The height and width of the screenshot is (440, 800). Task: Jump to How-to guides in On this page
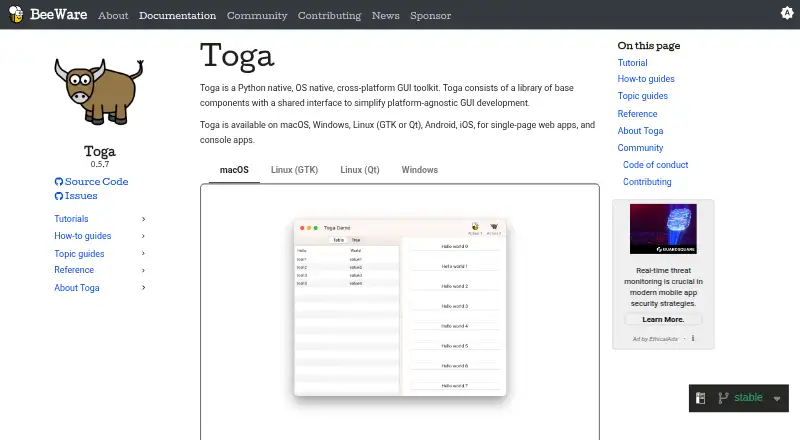click(x=646, y=79)
